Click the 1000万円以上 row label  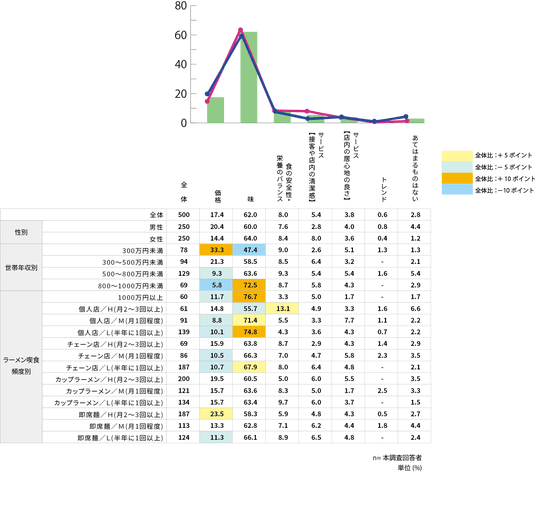click(140, 297)
